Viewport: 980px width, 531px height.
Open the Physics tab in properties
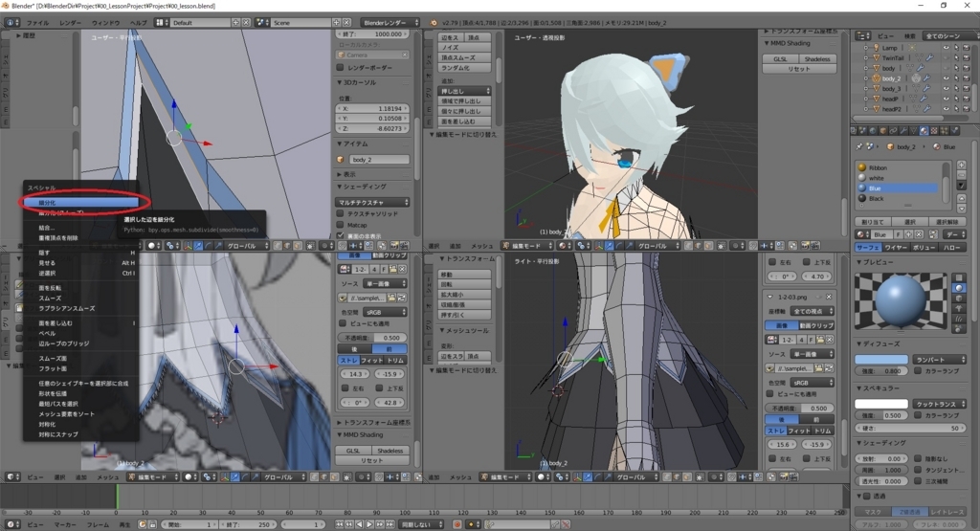pos(955,130)
